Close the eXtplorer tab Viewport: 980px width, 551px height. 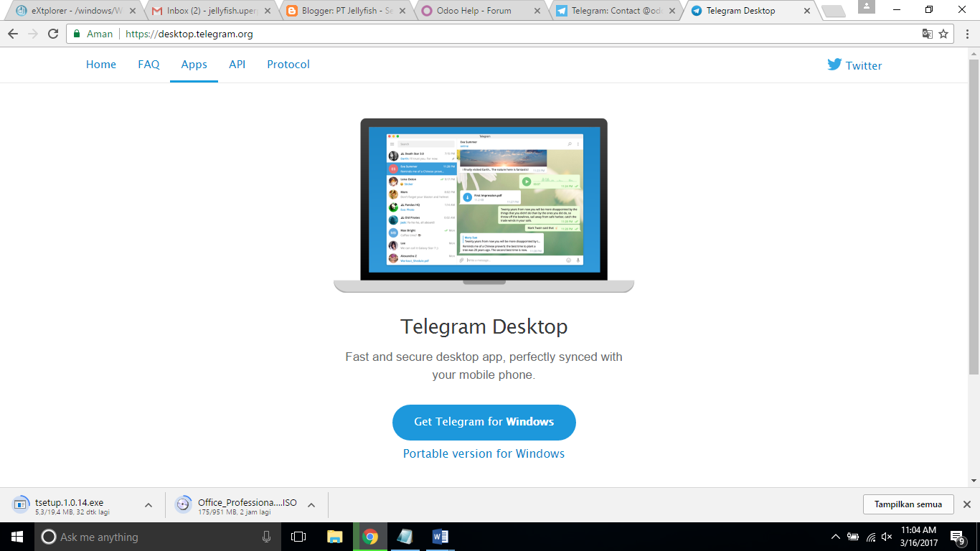pyautogui.click(x=132, y=11)
